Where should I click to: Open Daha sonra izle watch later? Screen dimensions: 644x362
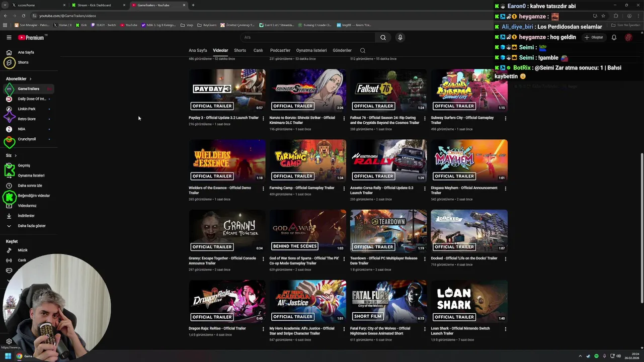30,186
